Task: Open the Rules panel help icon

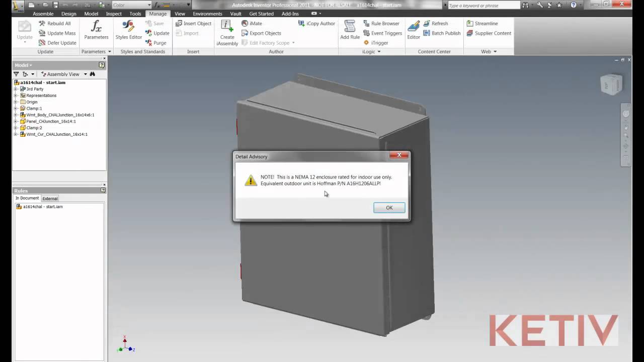Action: click(x=103, y=191)
